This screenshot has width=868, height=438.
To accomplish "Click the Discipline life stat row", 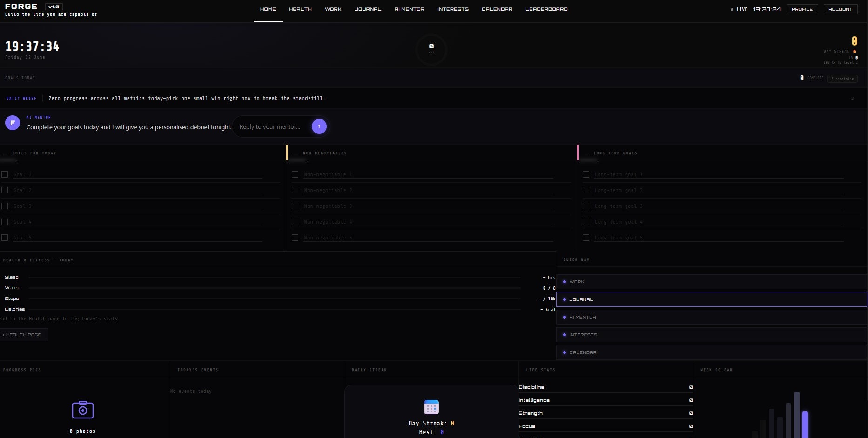I will click(606, 387).
